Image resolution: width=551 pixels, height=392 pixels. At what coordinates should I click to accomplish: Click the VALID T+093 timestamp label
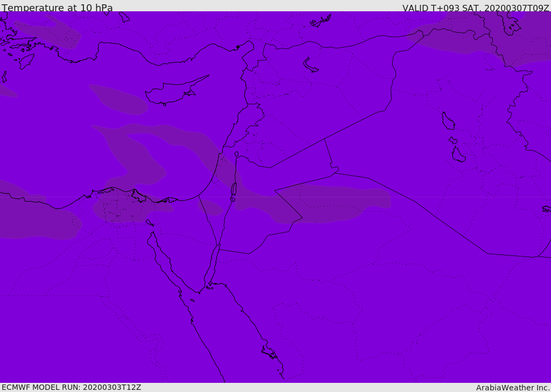[x=476, y=8]
